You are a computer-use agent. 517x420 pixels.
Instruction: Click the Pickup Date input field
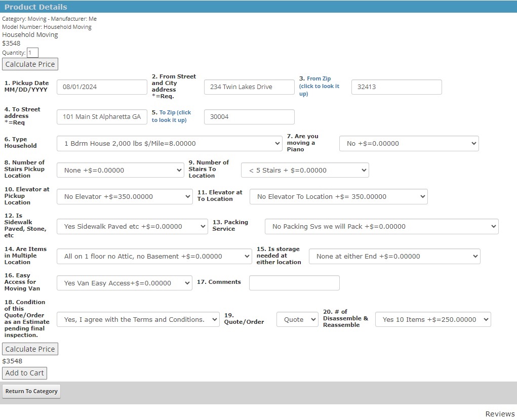point(101,87)
